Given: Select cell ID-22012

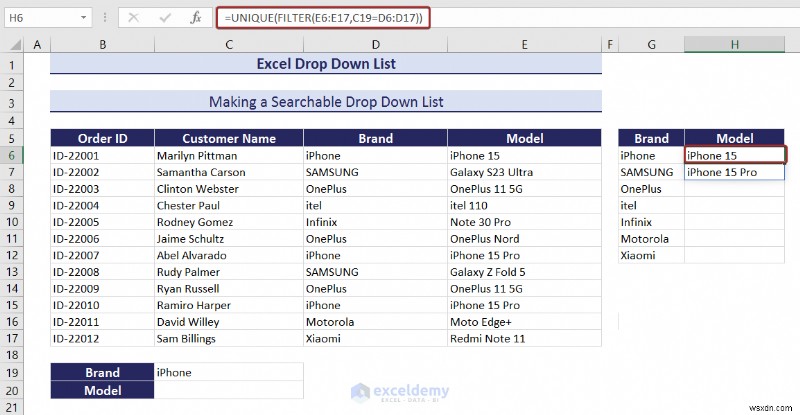Looking at the screenshot, I should point(102,338).
